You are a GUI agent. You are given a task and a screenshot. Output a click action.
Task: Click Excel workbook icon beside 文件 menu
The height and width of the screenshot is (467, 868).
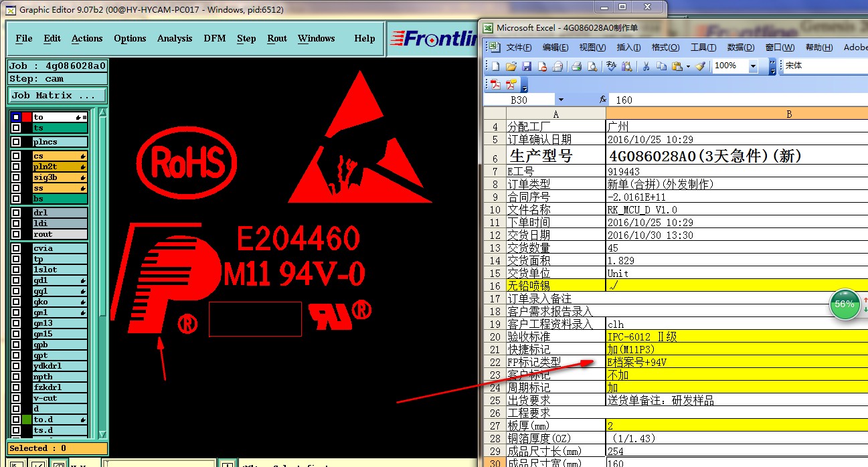[494, 48]
